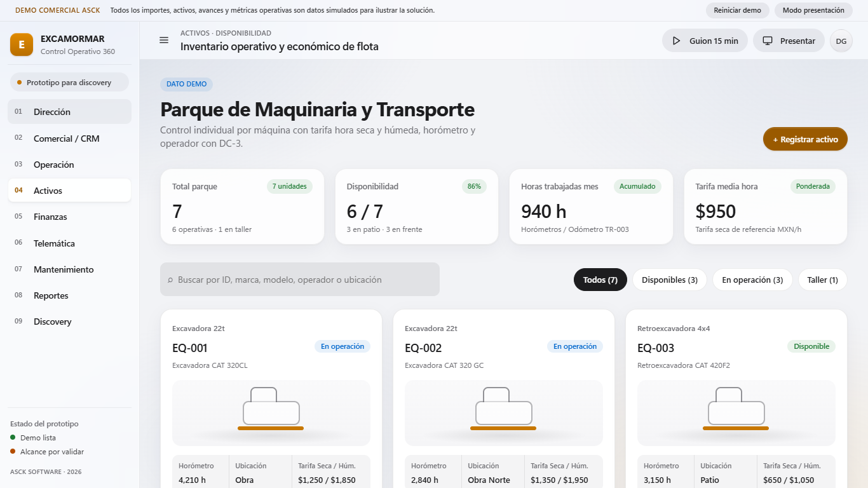868x488 pixels.
Task: Start the Guion 15 min script
Action: [x=705, y=41]
